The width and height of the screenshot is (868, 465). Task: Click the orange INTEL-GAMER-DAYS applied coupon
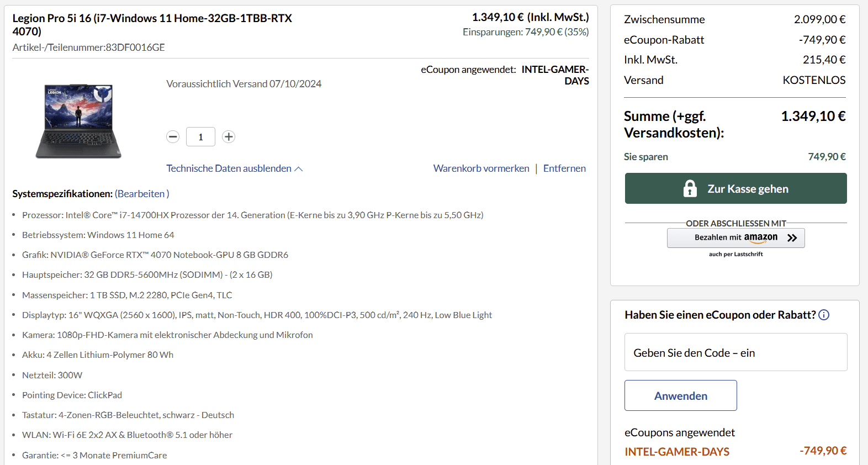(x=677, y=452)
